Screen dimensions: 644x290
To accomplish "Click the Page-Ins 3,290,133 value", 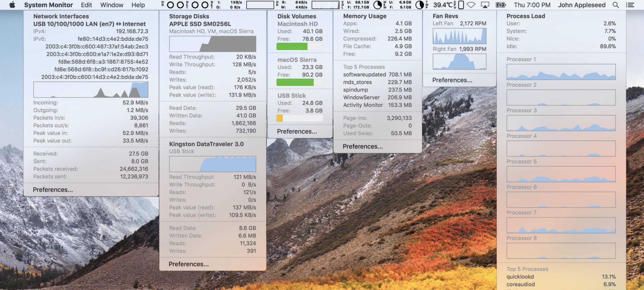I will pos(399,118).
